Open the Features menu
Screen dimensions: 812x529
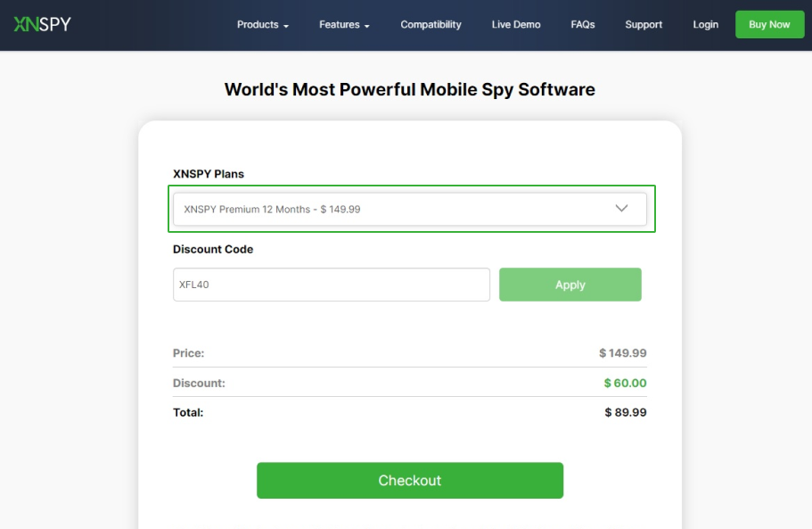click(x=339, y=25)
